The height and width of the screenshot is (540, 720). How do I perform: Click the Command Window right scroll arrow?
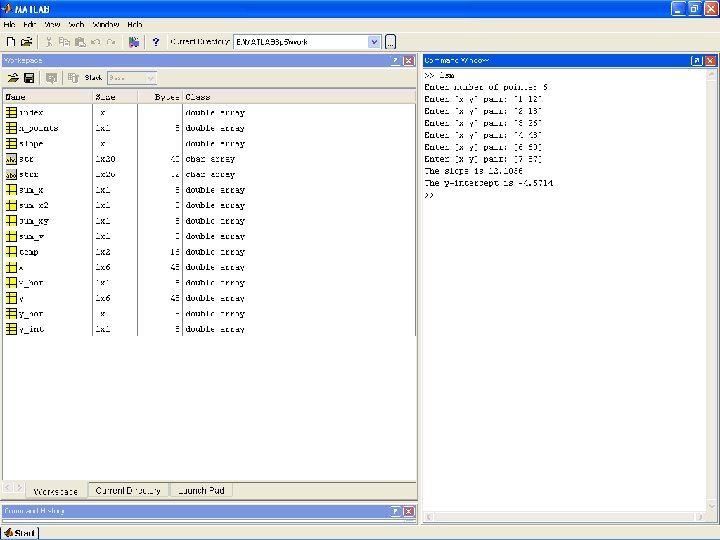(x=700, y=517)
